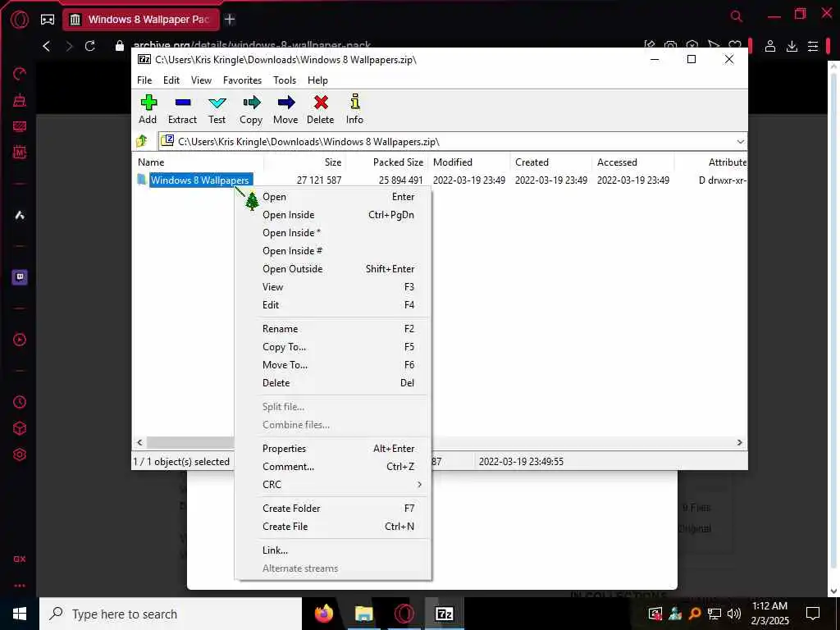Viewport: 840px width, 630px height.
Task: Click taskbar clock showing 1:12 AM
Action: point(769,614)
